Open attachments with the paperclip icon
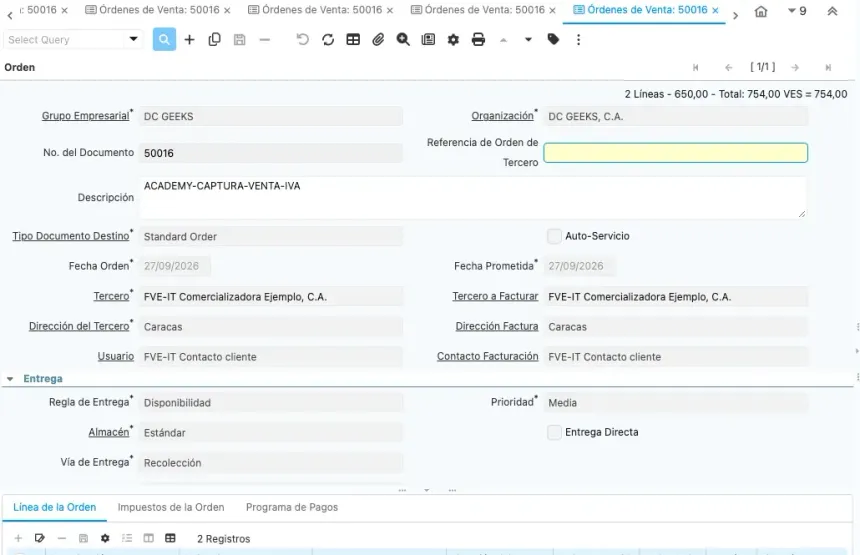 (378, 39)
